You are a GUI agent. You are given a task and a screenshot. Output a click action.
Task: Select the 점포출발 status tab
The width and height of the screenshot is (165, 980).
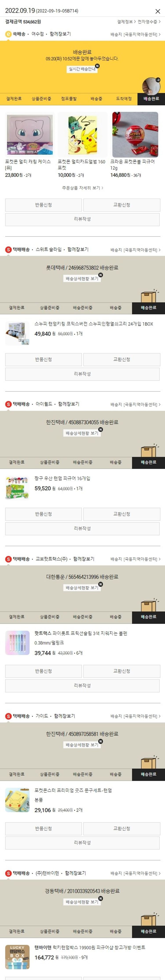pos(69,99)
